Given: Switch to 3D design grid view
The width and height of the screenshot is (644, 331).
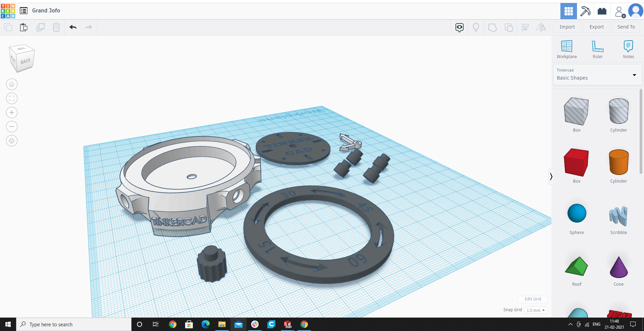Looking at the screenshot, I should [x=569, y=11].
